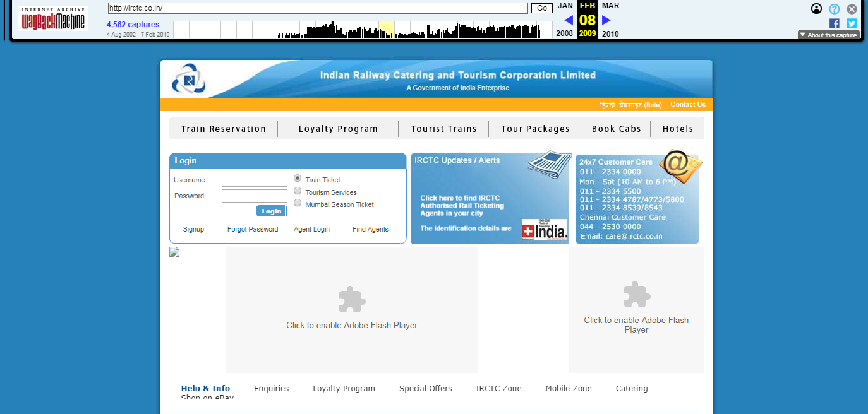Go to next capture with right blue arrow
This screenshot has width=868, height=414.
(x=606, y=20)
